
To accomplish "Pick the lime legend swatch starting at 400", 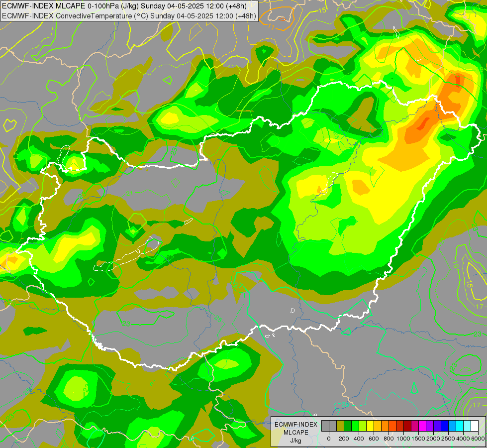I will 363,426.
